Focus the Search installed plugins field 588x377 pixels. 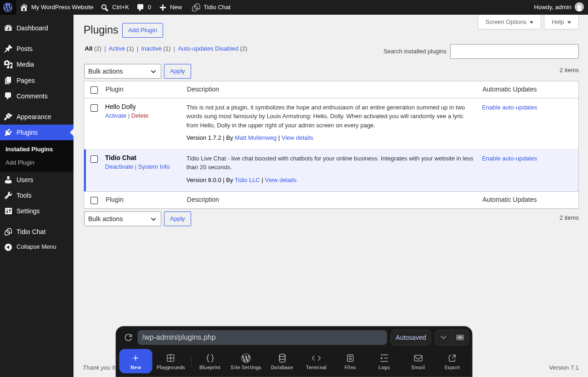pos(514,51)
